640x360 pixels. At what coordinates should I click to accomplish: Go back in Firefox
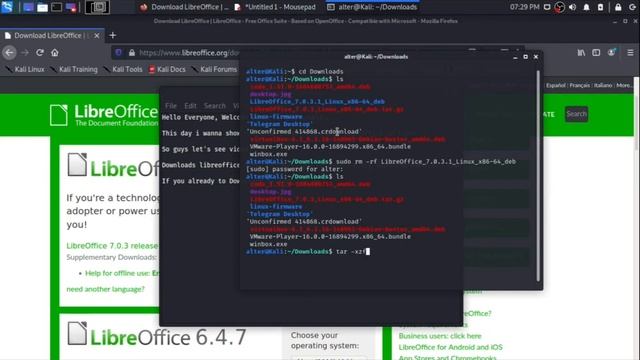(9, 53)
